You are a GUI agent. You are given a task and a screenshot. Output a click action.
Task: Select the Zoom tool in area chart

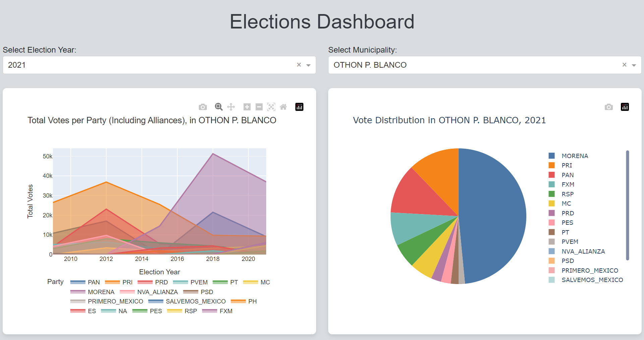[x=219, y=107]
